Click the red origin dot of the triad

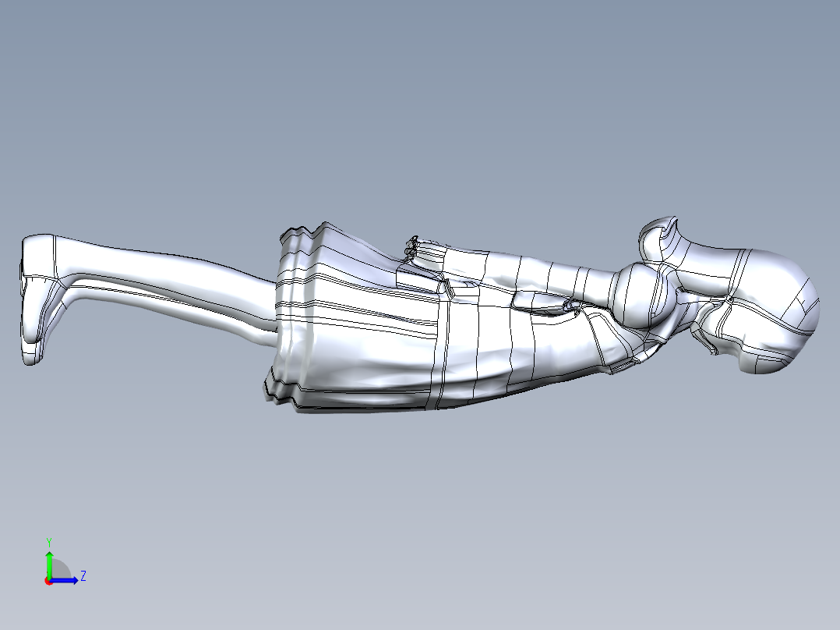click(x=48, y=581)
